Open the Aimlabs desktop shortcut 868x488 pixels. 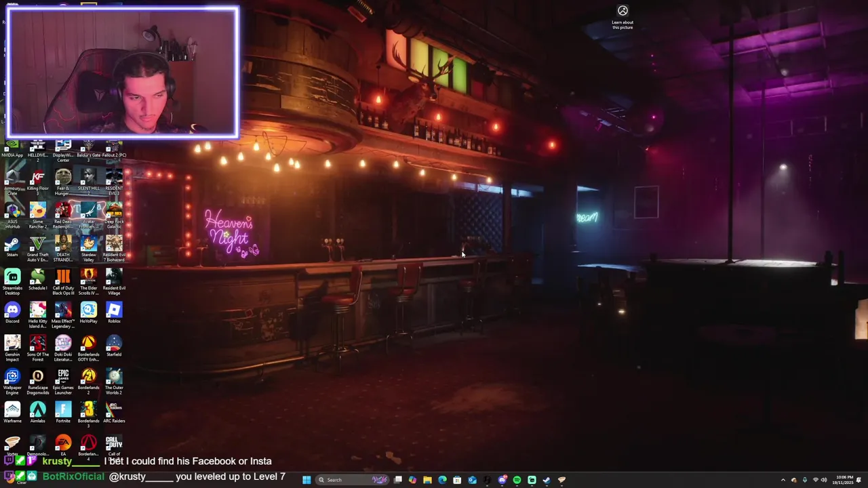click(37, 412)
